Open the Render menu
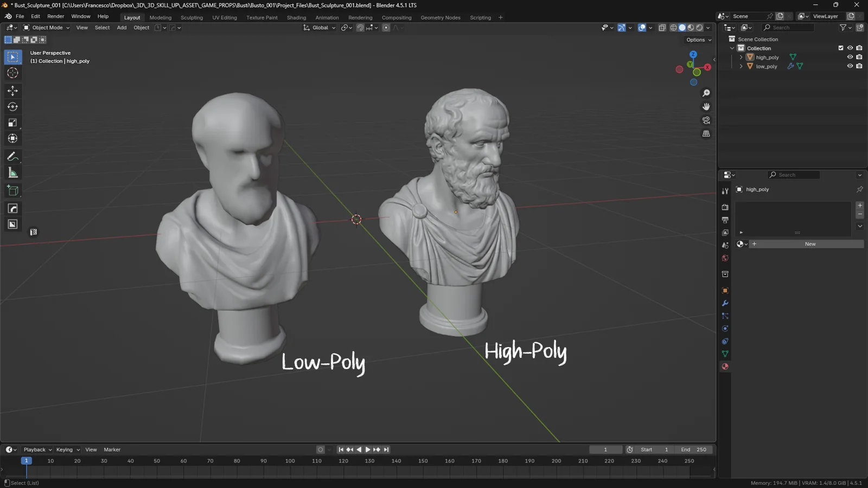Image resolution: width=868 pixels, height=488 pixels. 56,16
